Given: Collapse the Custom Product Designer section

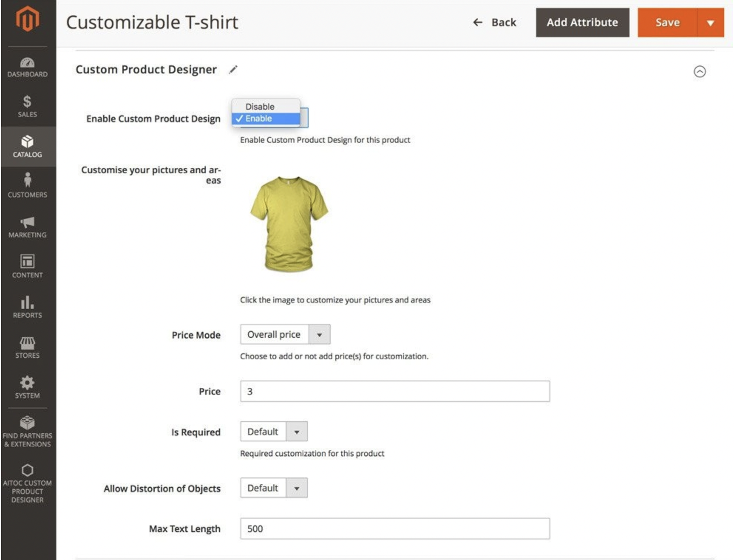Looking at the screenshot, I should 699,71.
